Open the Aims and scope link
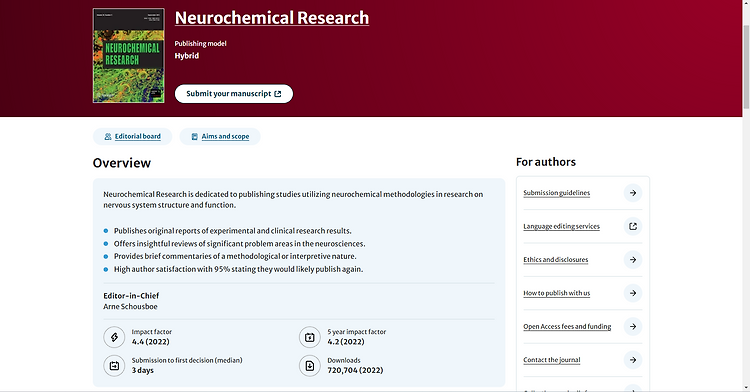Screen dimensions: 750x392 pyautogui.click(x=225, y=136)
